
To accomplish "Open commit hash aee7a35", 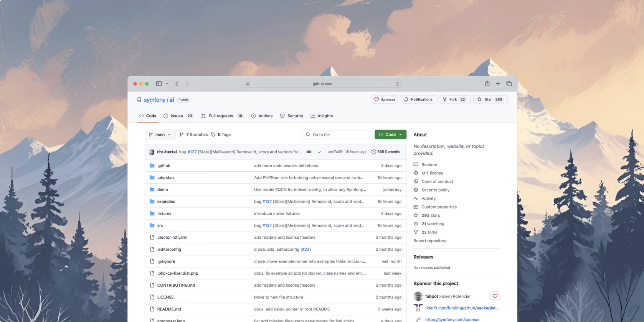I will point(335,152).
